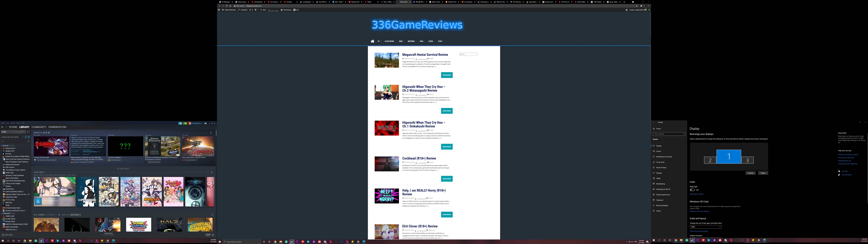The width and height of the screenshot is (868, 244).
Task: Click Steam icon in left monitor taskbar
Action: (x=41, y=241)
